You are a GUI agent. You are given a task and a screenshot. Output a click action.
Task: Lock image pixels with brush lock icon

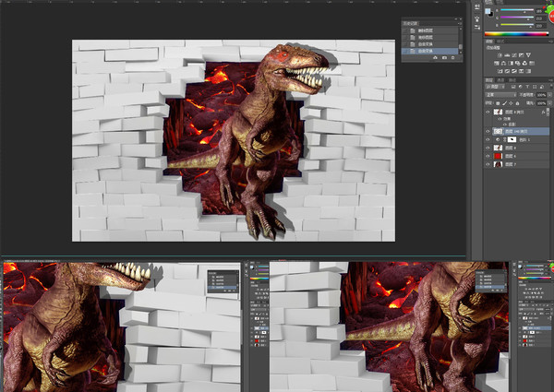[505, 103]
